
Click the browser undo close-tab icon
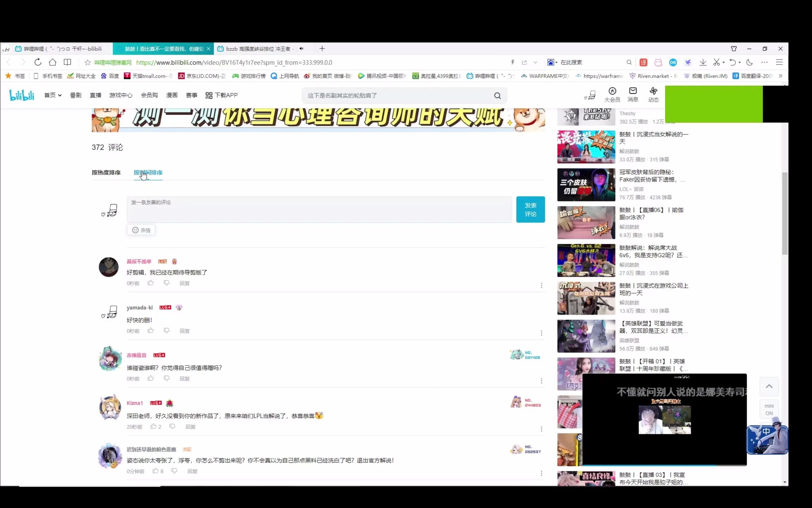tap(732, 62)
